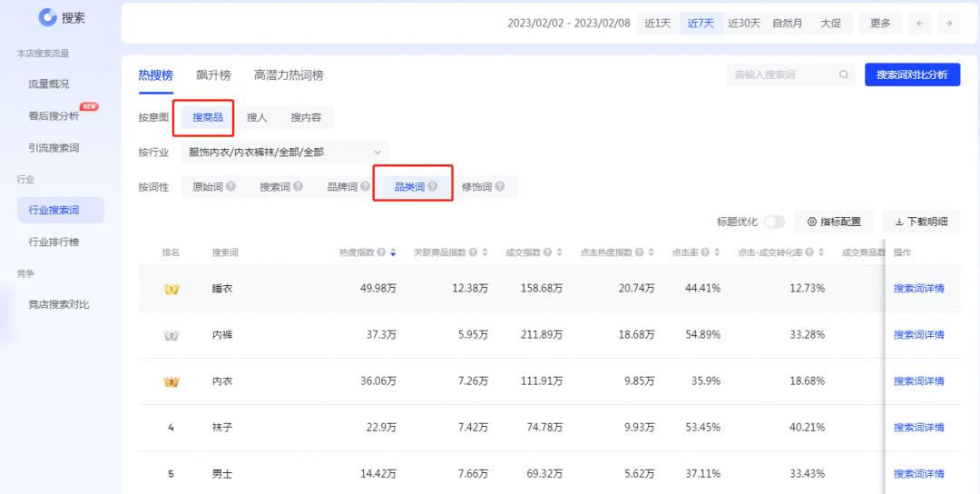Select 近30天 date range
The height and width of the screenshot is (494, 980).
744,23
